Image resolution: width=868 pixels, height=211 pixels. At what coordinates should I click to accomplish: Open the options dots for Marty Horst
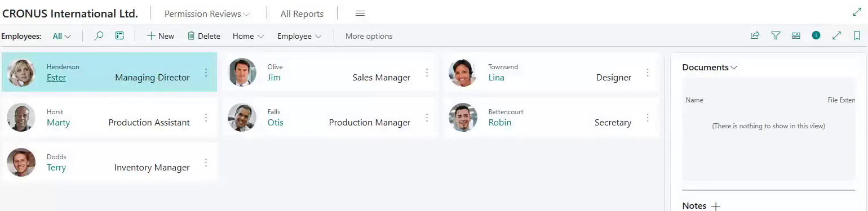[x=206, y=118]
